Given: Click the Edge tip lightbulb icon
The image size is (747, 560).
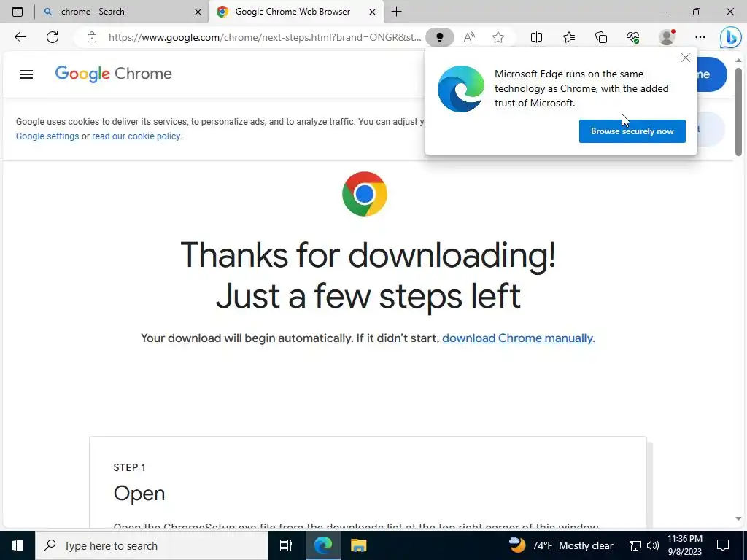Looking at the screenshot, I should pos(440,37).
